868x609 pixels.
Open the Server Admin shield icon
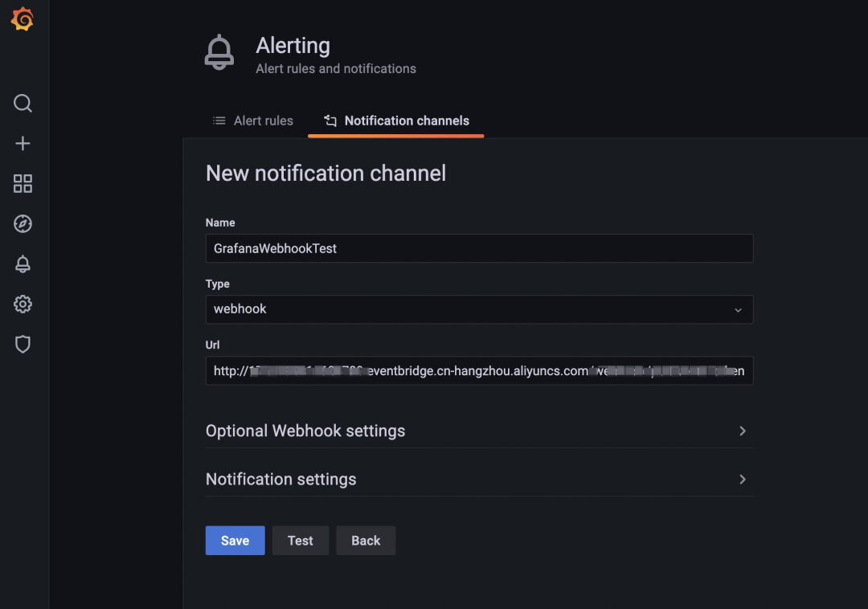point(23,345)
